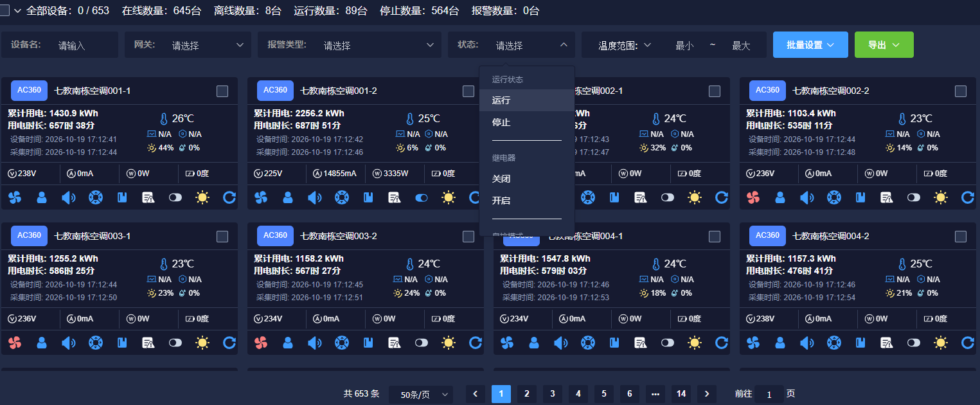The height and width of the screenshot is (405, 980).
Task: Click book icon on 七教南栋空调002-2 card
Action: pyautogui.click(x=860, y=197)
